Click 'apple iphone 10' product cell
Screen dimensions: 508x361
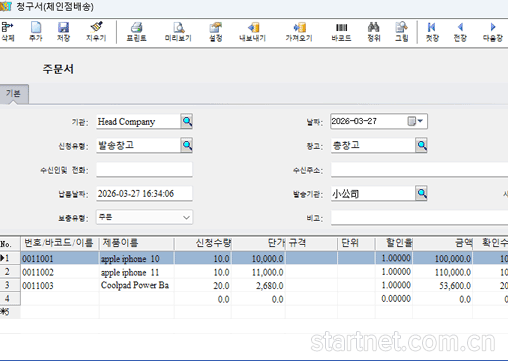click(137, 258)
